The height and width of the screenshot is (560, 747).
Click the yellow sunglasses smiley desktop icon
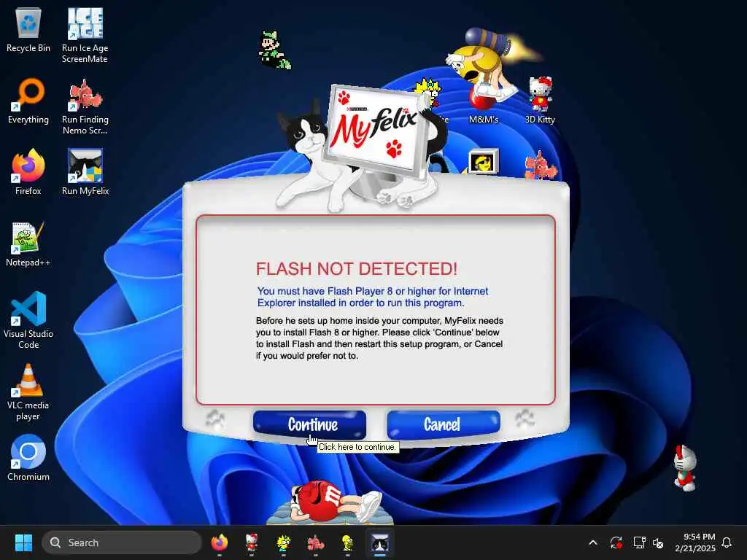coord(484,161)
